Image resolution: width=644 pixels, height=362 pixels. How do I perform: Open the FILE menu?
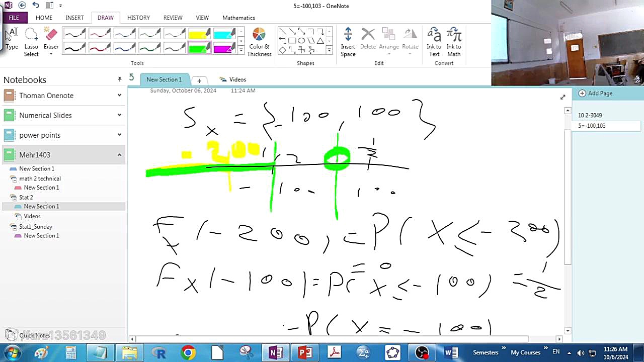(x=14, y=18)
